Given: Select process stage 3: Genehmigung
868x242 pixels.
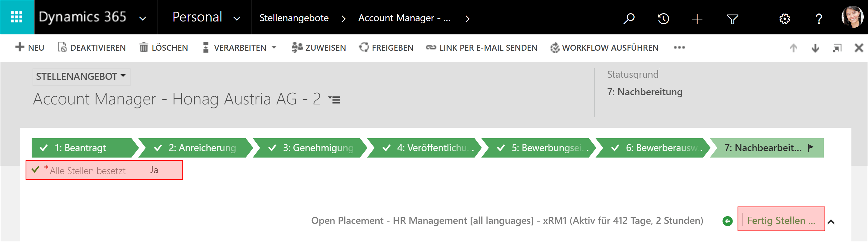Looking at the screenshot, I should (310, 148).
